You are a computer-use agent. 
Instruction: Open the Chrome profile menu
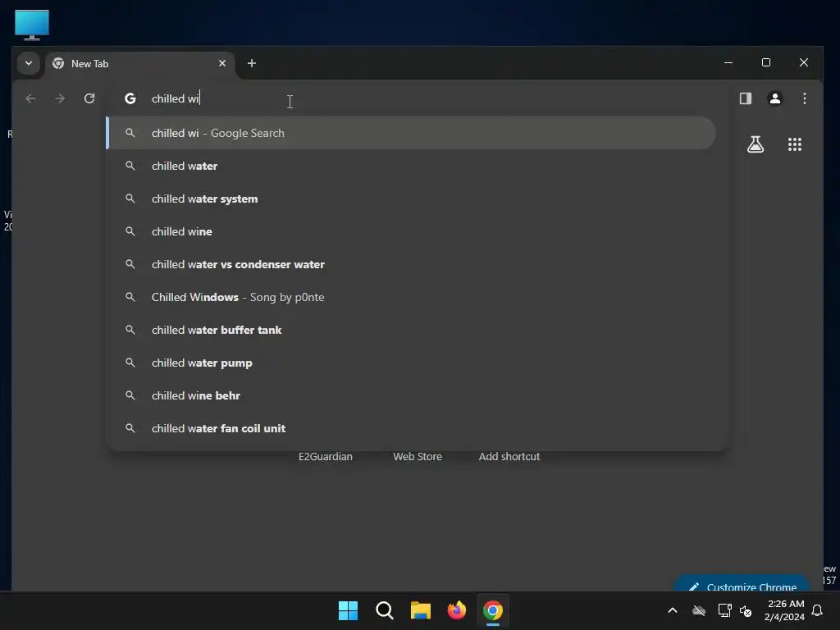[x=774, y=98]
